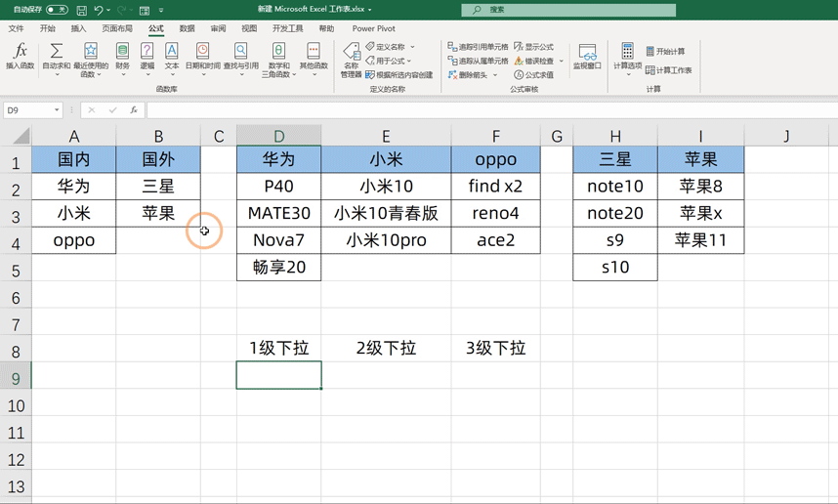Open the 用于公式 dropdown

[x=389, y=61]
